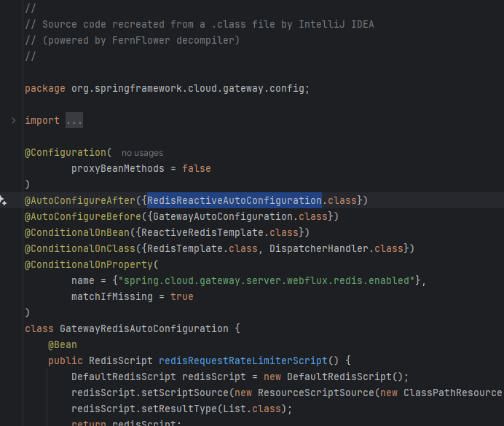Click the package name org.springframework.cloud.gateway.config
Screen dimensions: 504x426
point(189,88)
